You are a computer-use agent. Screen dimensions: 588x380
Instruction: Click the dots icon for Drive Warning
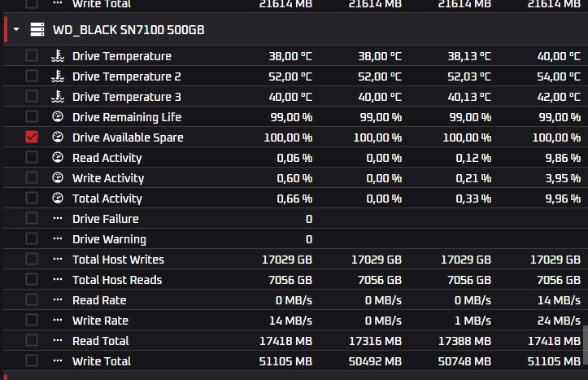(58, 238)
